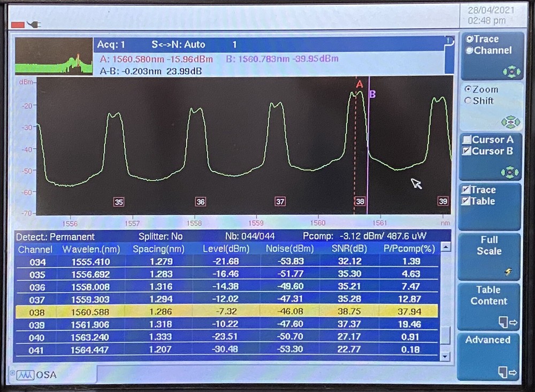Open the Advanced submenu
The height and width of the screenshot is (392, 535).
coord(488,357)
